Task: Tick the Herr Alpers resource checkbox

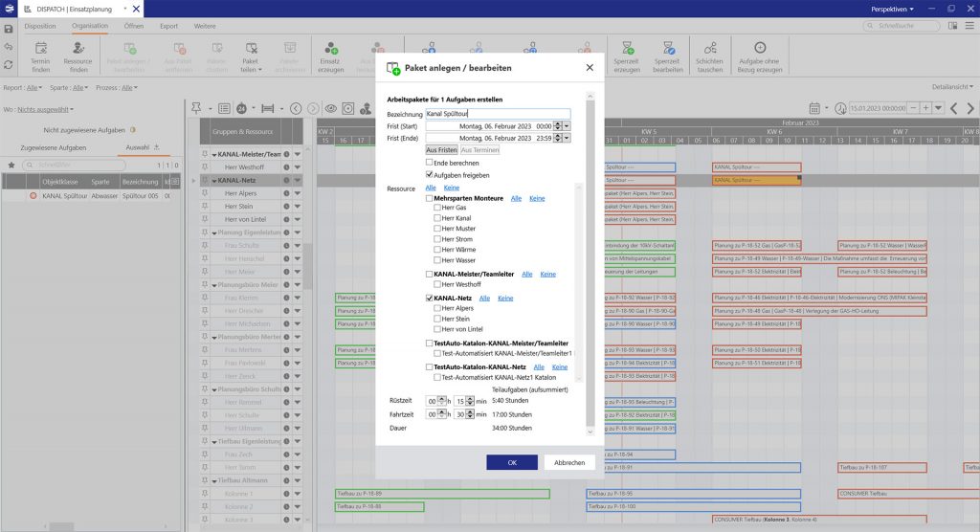Action: (x=437, y=309)
